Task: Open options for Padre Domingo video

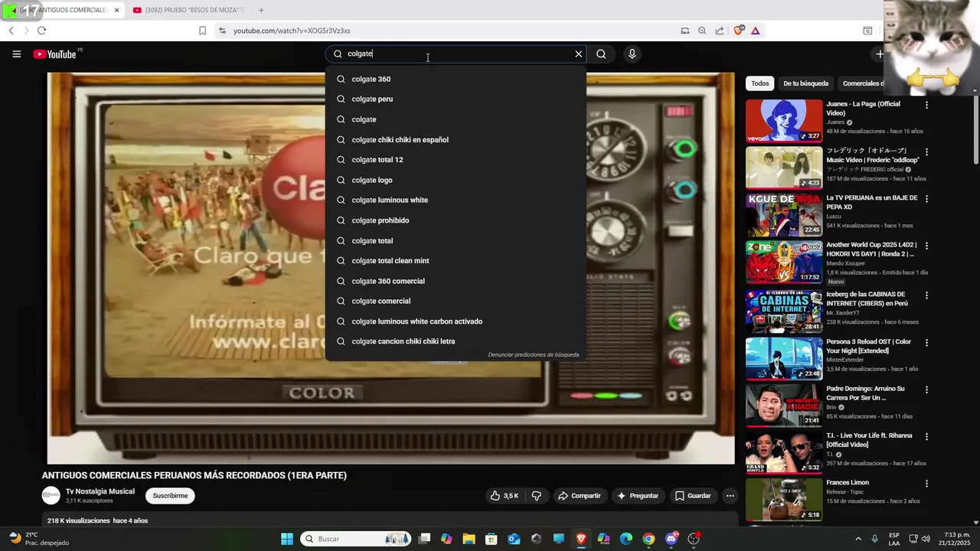Action: [926, 390]
